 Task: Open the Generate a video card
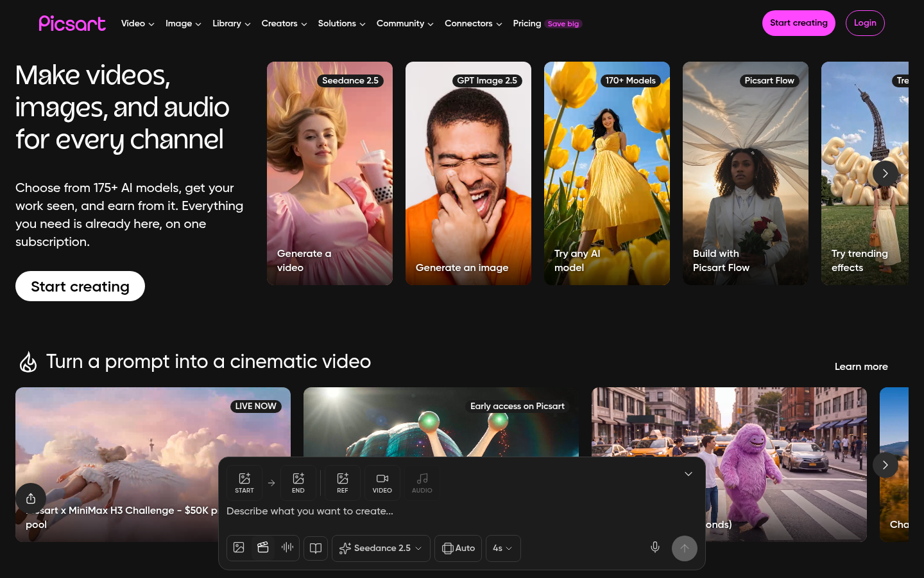pyautogui.click(x=330, y=173)
